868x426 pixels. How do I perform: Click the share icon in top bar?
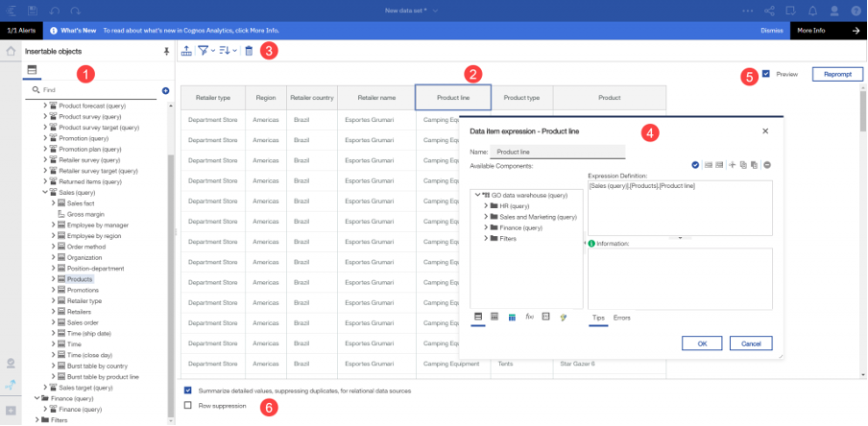(x=770, y=10)
